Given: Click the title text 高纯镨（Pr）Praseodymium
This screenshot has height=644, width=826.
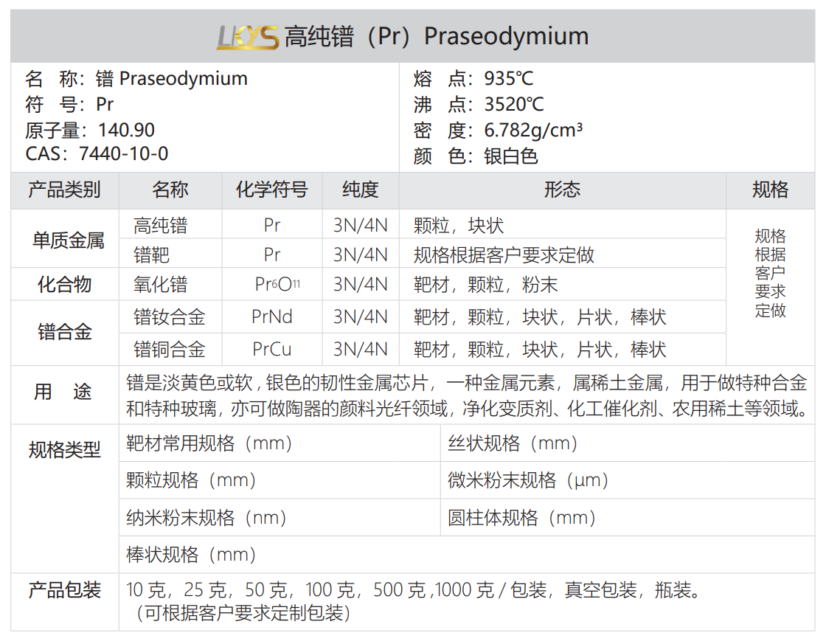Looking at the screenshot, I should pyautogui.click(x=436, y=37).
